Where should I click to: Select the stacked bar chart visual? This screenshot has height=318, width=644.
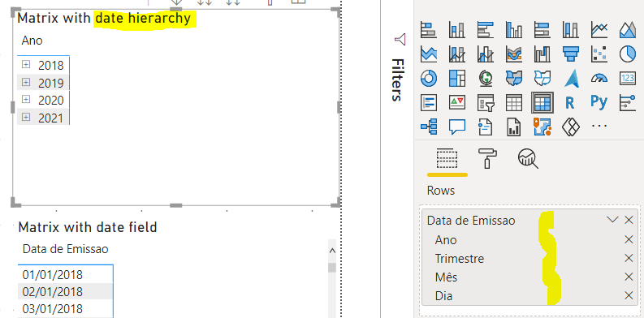[428, 29]
